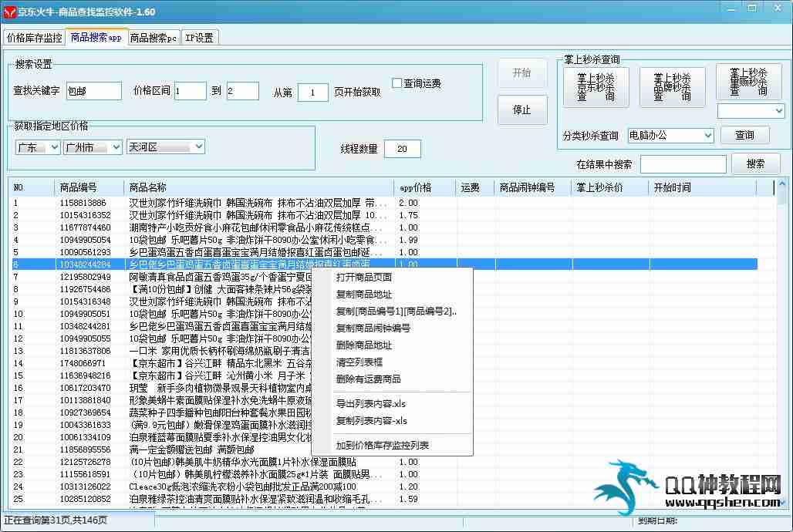Image resolution: width=793 pixels, height=532 pixels.
Task: Select the 商品搜索app tab
Action: (x=96, y=37)
